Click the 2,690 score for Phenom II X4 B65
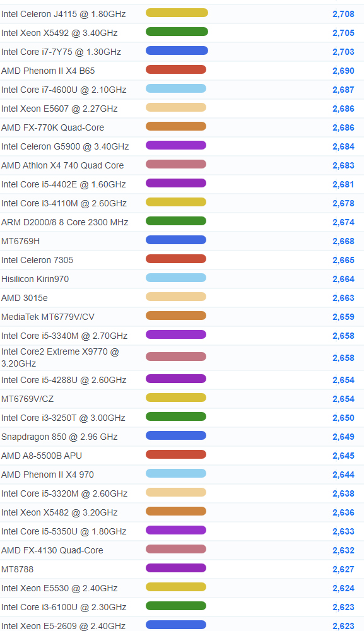 click(x=343, y=71)
